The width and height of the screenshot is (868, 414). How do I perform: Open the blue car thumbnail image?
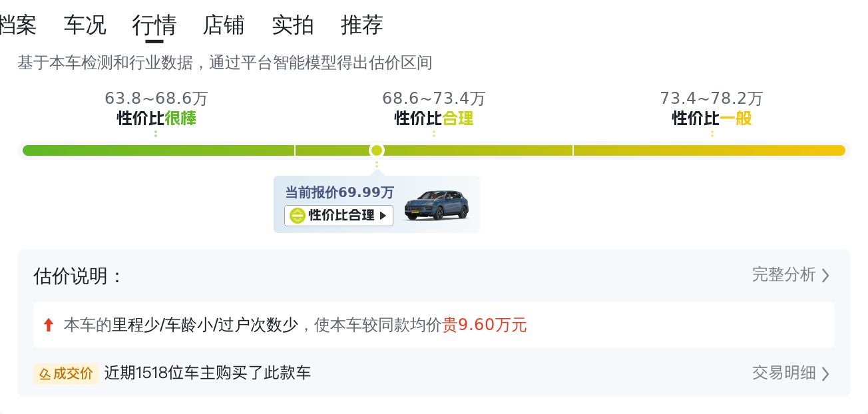pyautogui.click(x=436, y=205)
